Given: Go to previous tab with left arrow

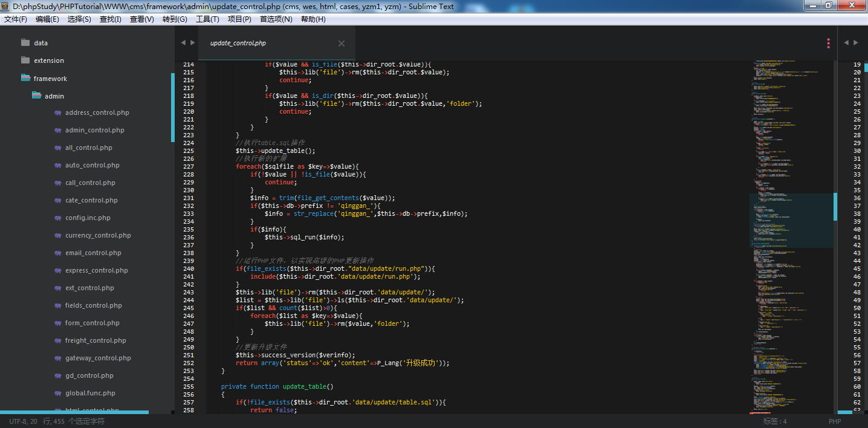Looking at the screenshot, I should pyautogui.click(x=183, y=43).
